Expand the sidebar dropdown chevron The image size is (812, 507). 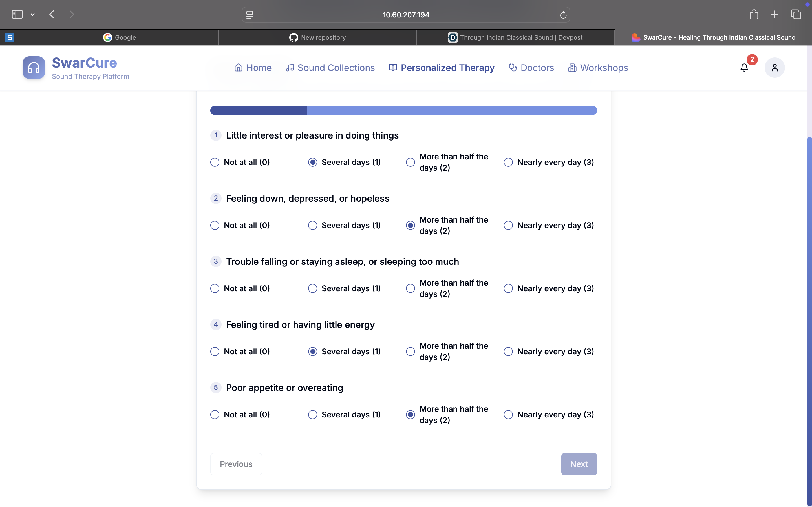pyautogui.click(x=32, y=14)
